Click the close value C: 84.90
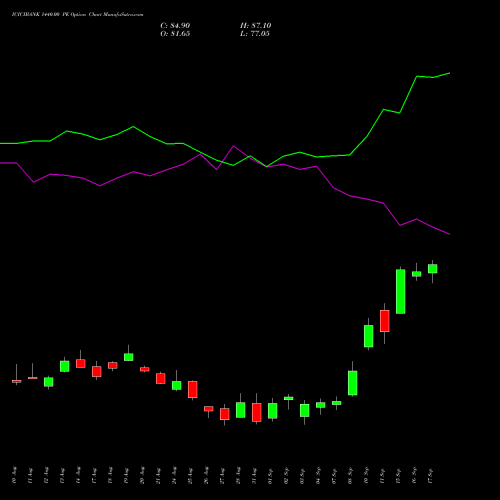500x500 pixels. click(175, 26)
